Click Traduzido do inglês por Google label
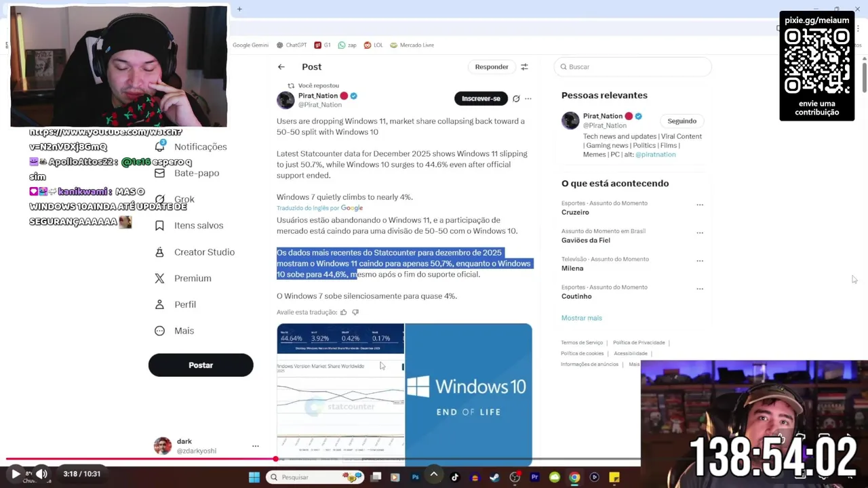 (x=319, y=208)
